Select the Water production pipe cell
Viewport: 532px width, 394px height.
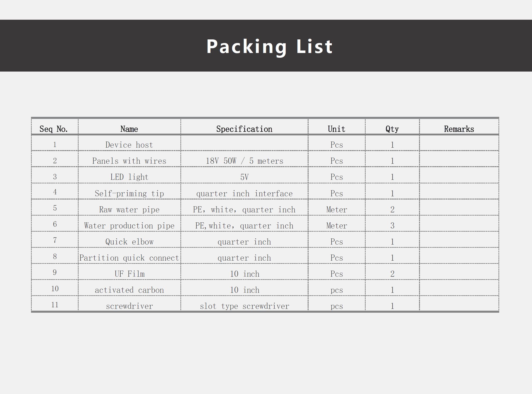click(129, 226)
